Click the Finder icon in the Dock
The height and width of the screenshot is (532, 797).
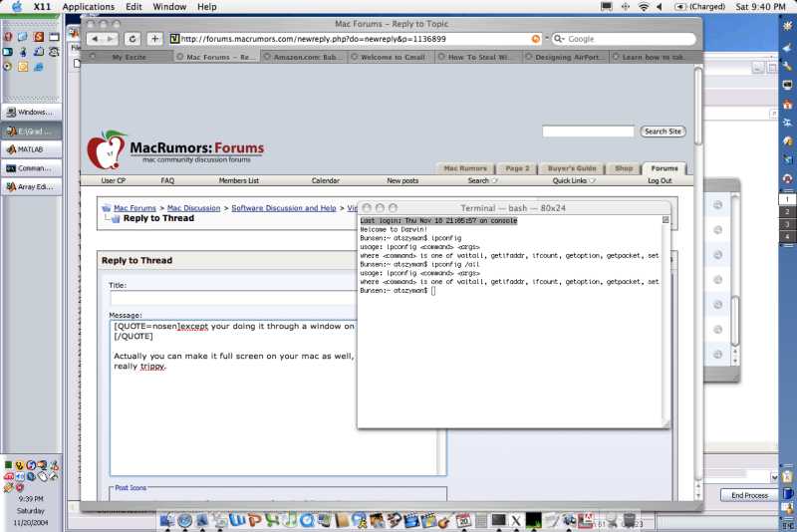[167, 520]
